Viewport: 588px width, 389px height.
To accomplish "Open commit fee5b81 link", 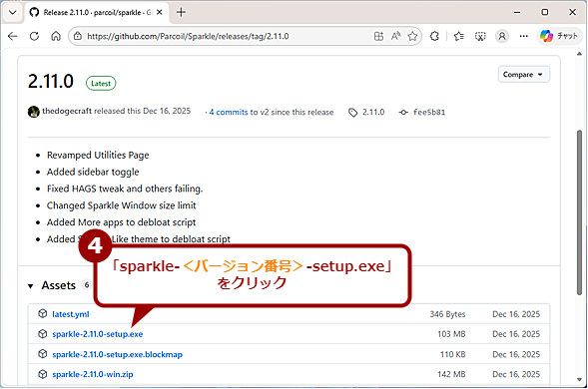I will coord(429,112).
